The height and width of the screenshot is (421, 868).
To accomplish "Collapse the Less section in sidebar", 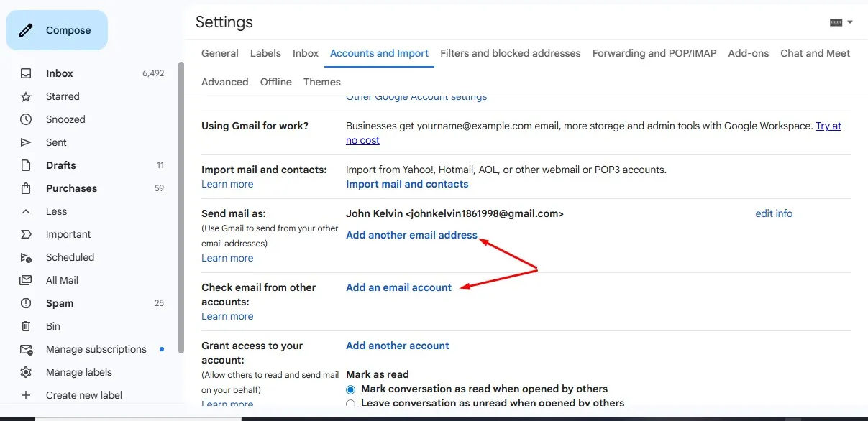I will pos(27,211).
